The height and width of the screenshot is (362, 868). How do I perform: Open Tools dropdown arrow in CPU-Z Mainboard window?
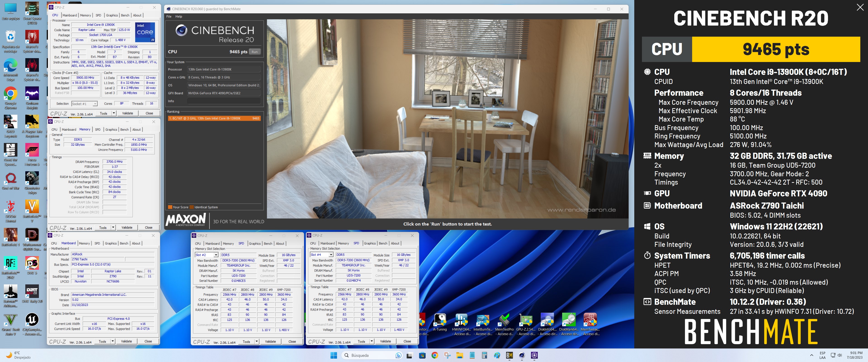click(x=113, y=341)
